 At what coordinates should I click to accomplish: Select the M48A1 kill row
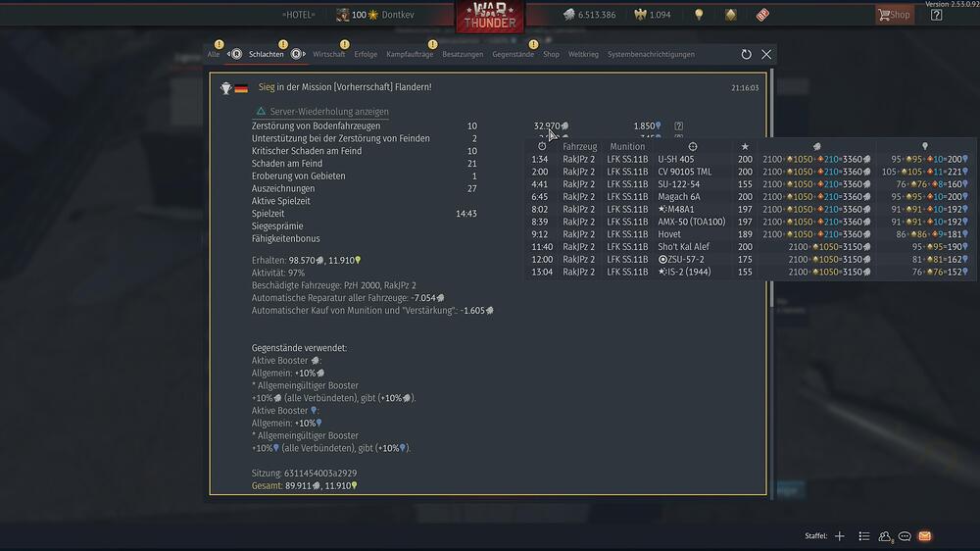point(749,209)
